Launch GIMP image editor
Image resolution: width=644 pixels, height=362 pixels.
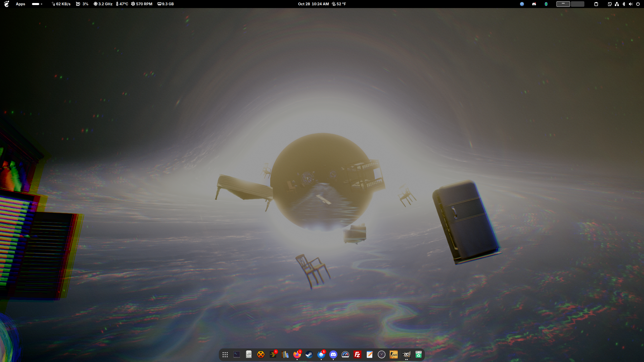click(406, 354)
